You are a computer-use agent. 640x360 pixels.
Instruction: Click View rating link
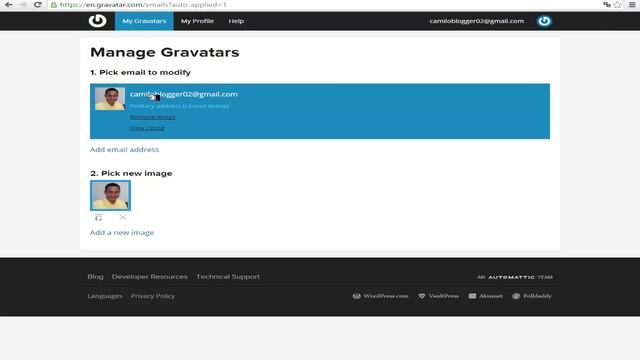click(147, 128)
